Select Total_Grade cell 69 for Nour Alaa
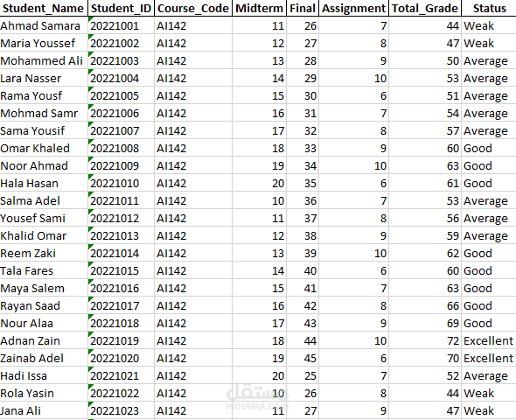This screenshot has height=420, width=516. (425, 323)
